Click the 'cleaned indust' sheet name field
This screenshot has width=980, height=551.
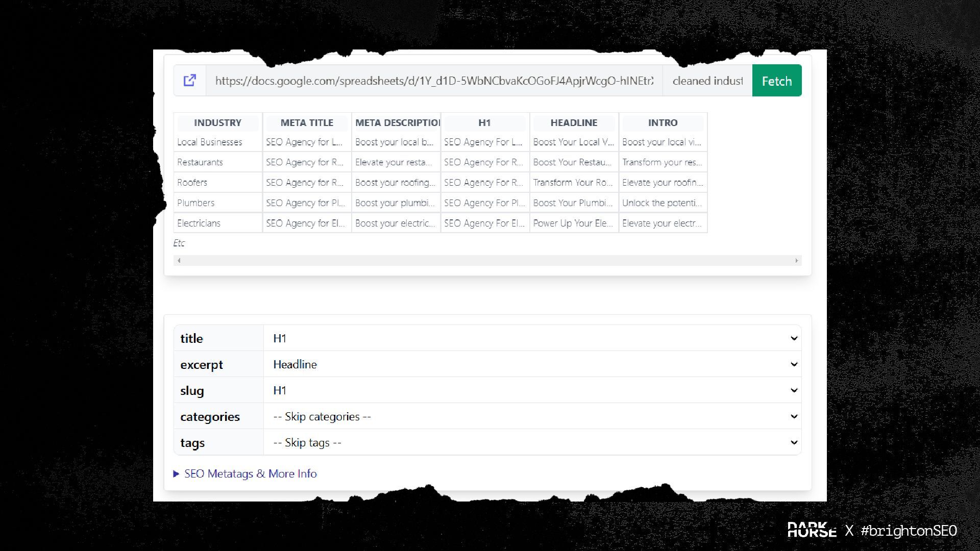pyautogui.click(x=707, y=81)
